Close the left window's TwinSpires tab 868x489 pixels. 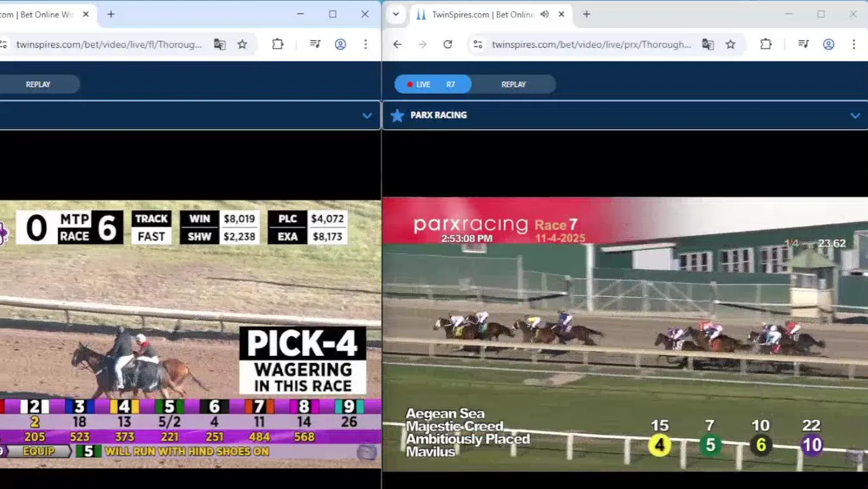coord(86,14)
